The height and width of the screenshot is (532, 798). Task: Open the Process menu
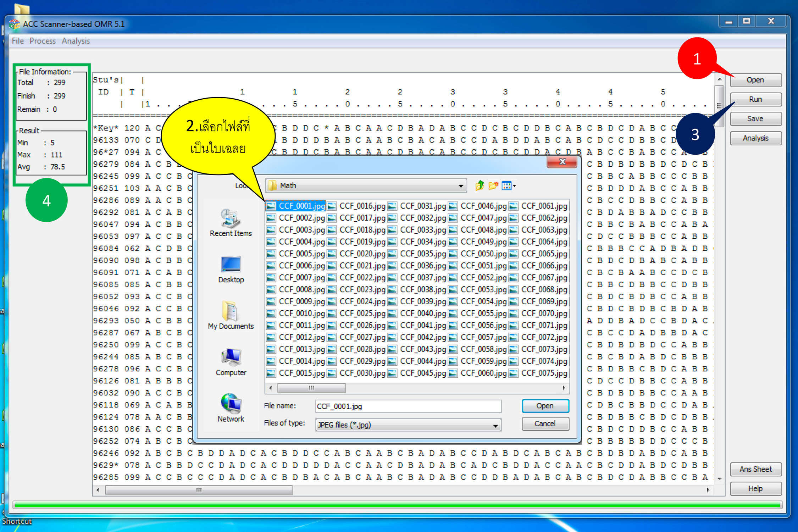pyautogui.click(x=42, y=41)
